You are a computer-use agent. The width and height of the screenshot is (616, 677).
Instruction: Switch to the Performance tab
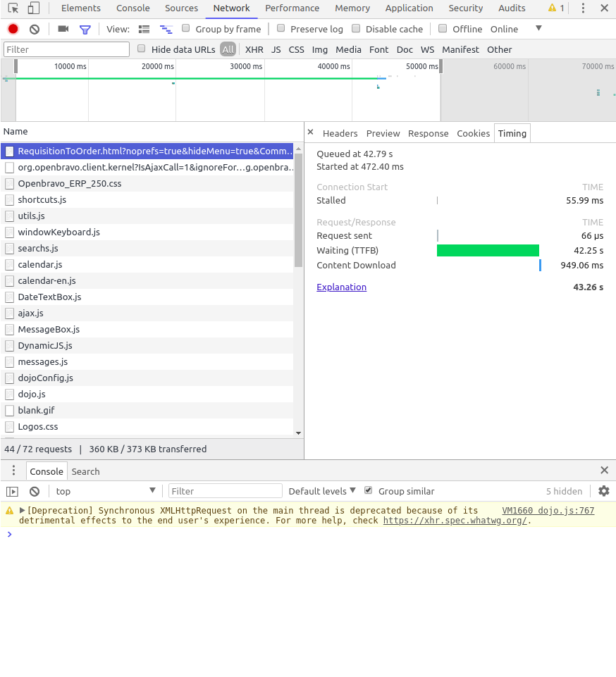pyautogui.click(x=292, y=8)
